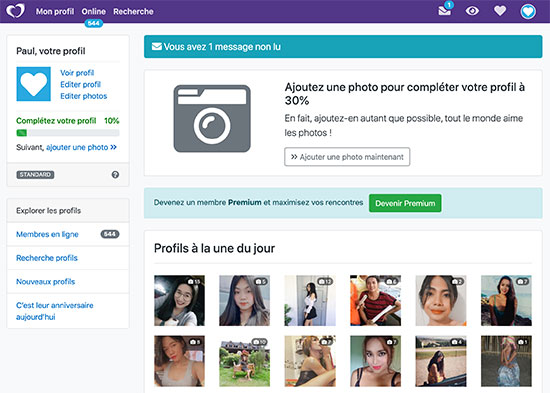Click the heart logo in the top bar
This screenshot has width=550, height=393.
tap(15, 11)
